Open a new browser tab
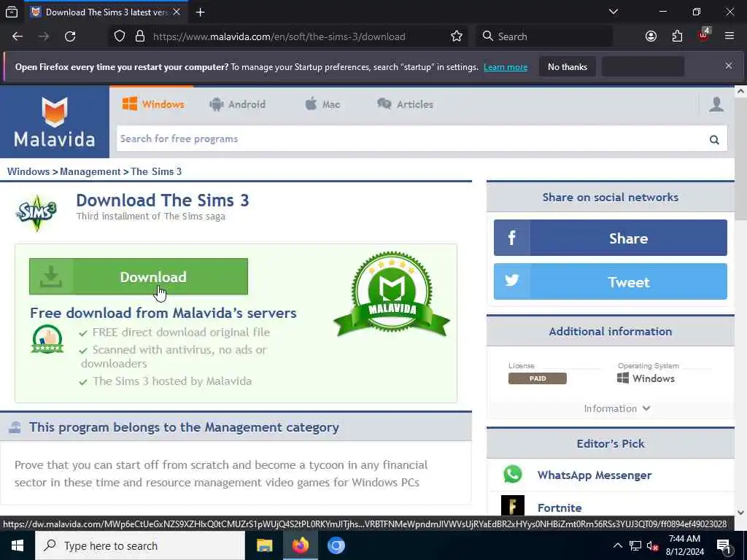The image size is (747, 560). pyautogui.click(x=201, y=12)
